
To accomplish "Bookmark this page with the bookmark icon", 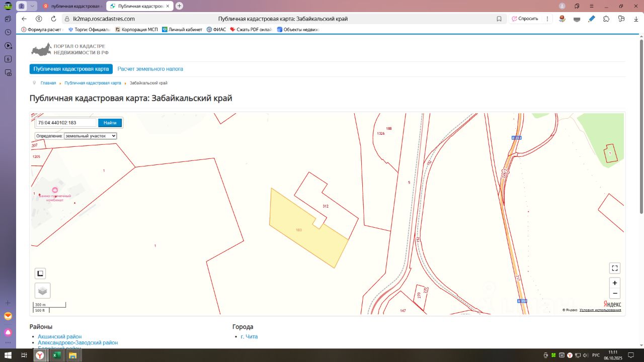I will 499,19.
